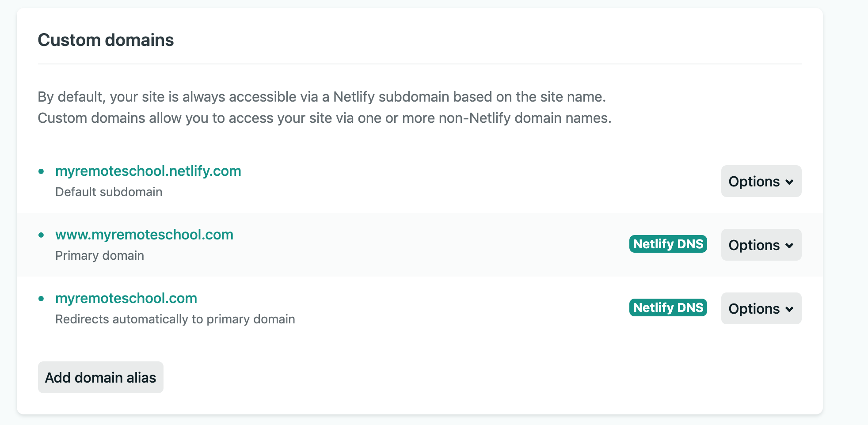Click the myremoteschool.com redirect domain link
Image resolution: width=868 pixels, height=425 pixels.
[126, 298]
